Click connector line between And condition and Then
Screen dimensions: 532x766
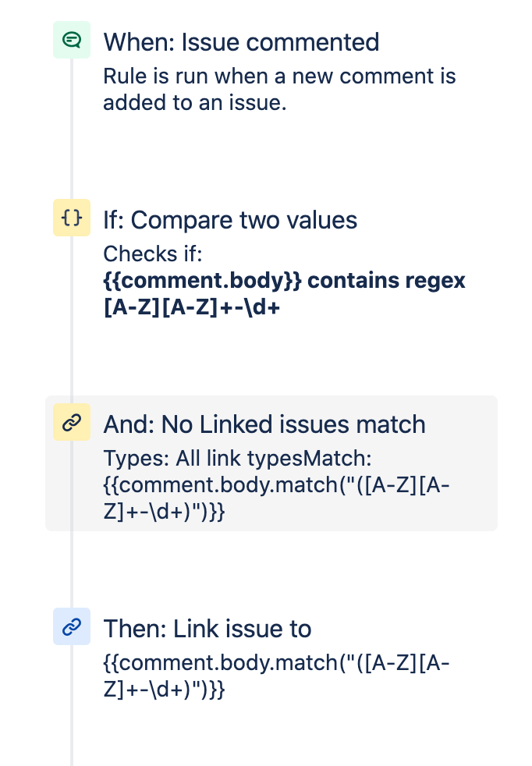[x=72, y=569]
